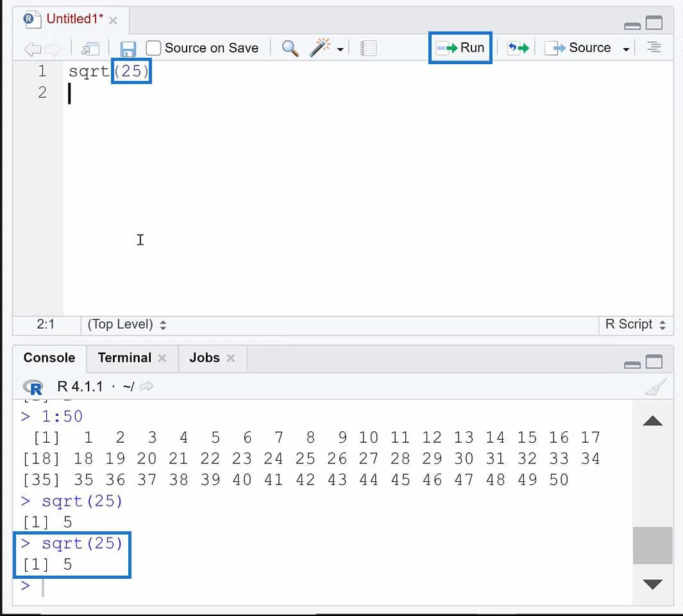Show the document outline icon
Image resolution: width=683 pixels, height=616 pixels.
point(653,47)
